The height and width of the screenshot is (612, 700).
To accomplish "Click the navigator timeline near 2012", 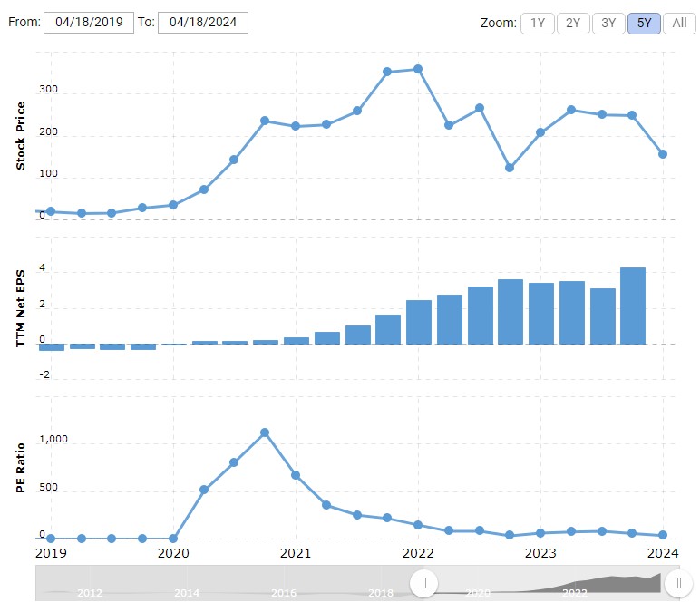I will (89, 592).
